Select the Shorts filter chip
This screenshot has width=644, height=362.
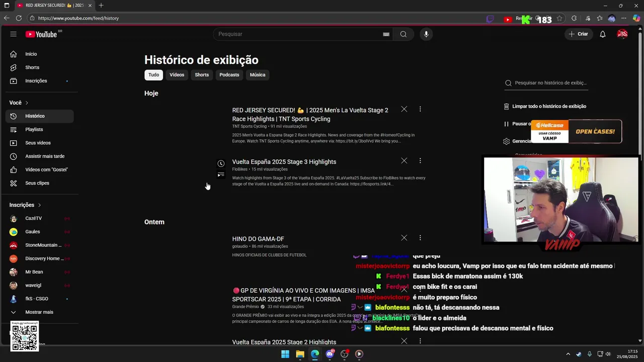pyautogui.click(x=202, y=75)
